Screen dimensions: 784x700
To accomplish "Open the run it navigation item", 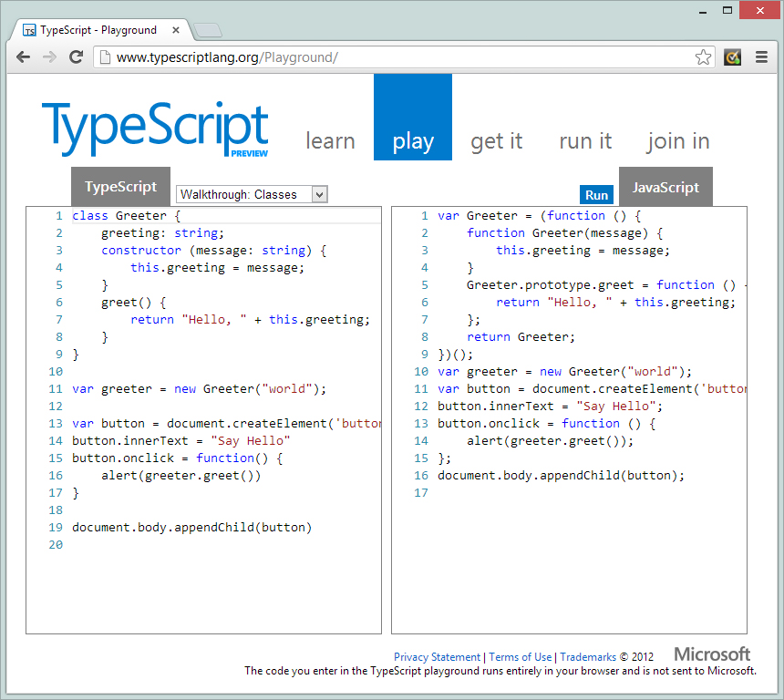I will (585, 141).
